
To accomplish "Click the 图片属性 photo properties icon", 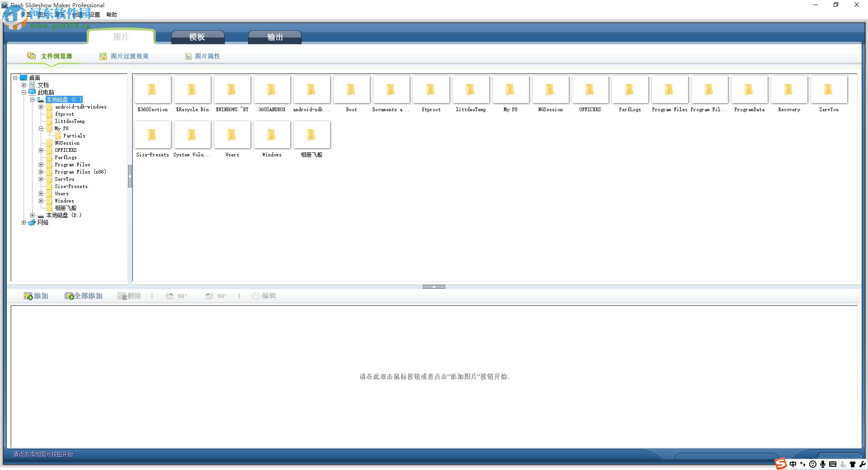I will tap(188, 56).
